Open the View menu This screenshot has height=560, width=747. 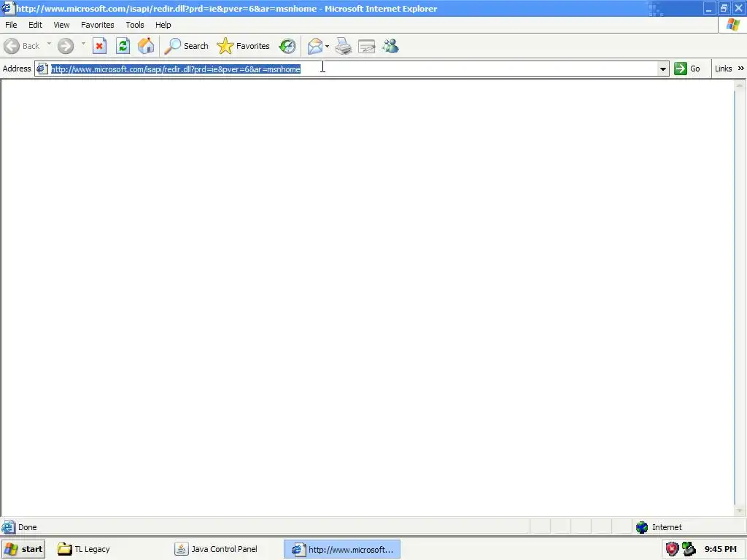(61, 25)
